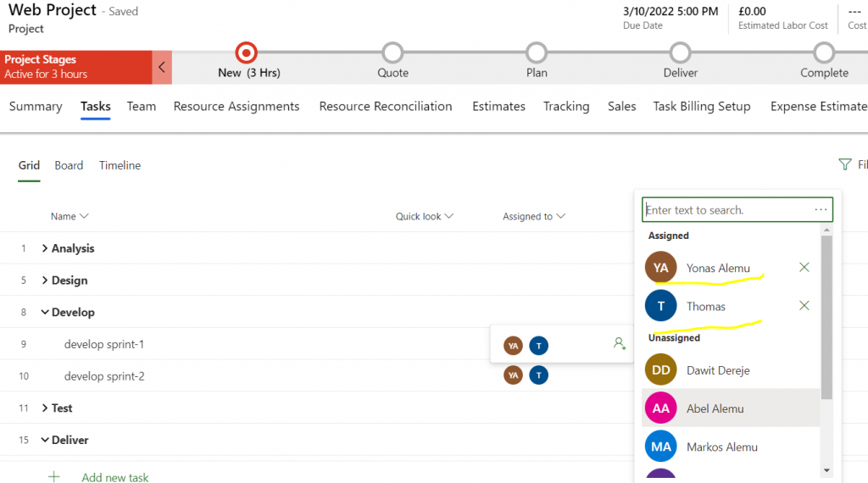Click Add new task link
The width and height of the screenshot is (868, 483).
tap(115, 477)
